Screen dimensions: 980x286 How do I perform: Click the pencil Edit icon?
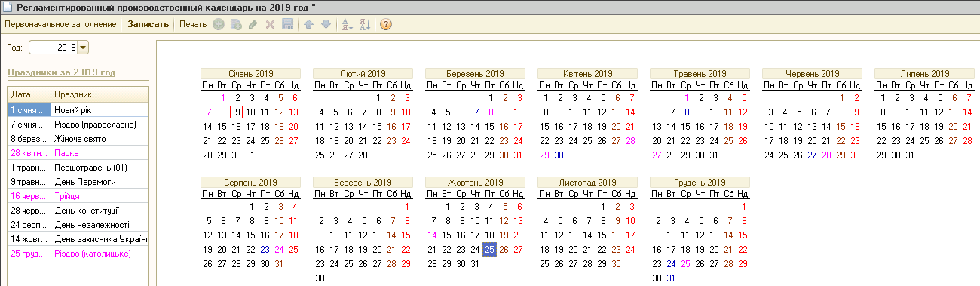253,24
